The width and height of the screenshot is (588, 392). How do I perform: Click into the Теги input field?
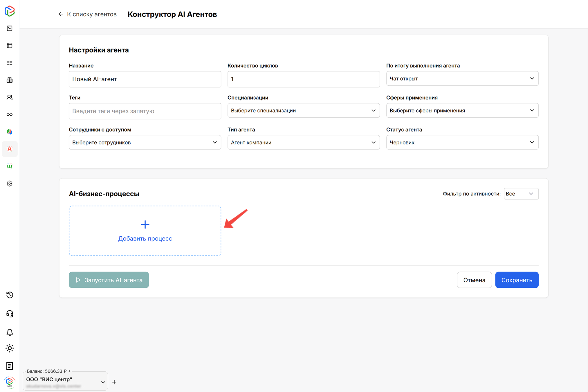[x=145, y=111]
